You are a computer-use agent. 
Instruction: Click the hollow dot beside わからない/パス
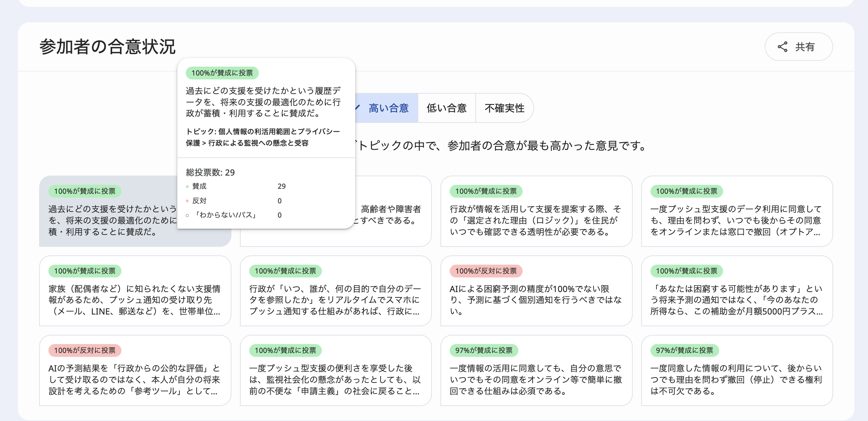pos(187,215)
